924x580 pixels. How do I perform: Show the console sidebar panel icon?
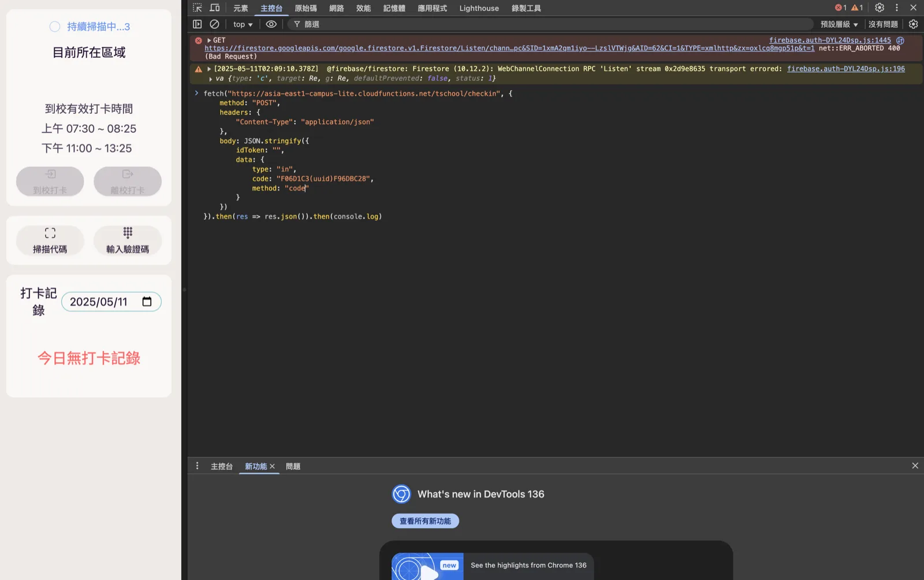[198, 24]
